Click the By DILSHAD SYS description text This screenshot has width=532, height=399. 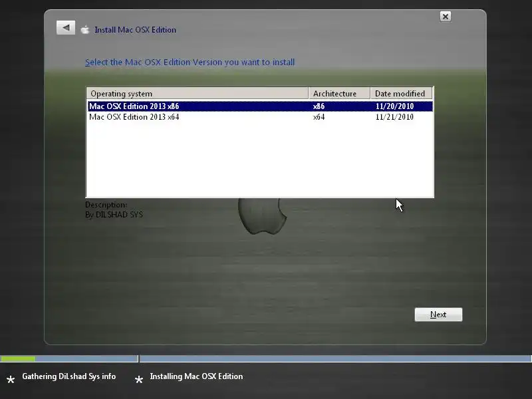tap(114, 215)
